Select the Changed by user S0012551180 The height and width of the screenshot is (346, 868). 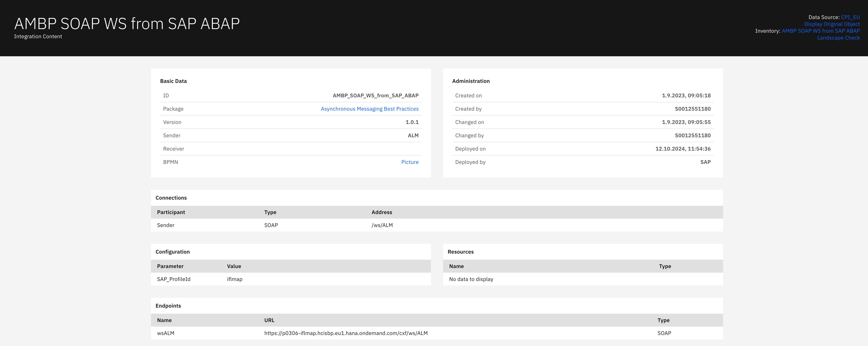tap(693, 135)
